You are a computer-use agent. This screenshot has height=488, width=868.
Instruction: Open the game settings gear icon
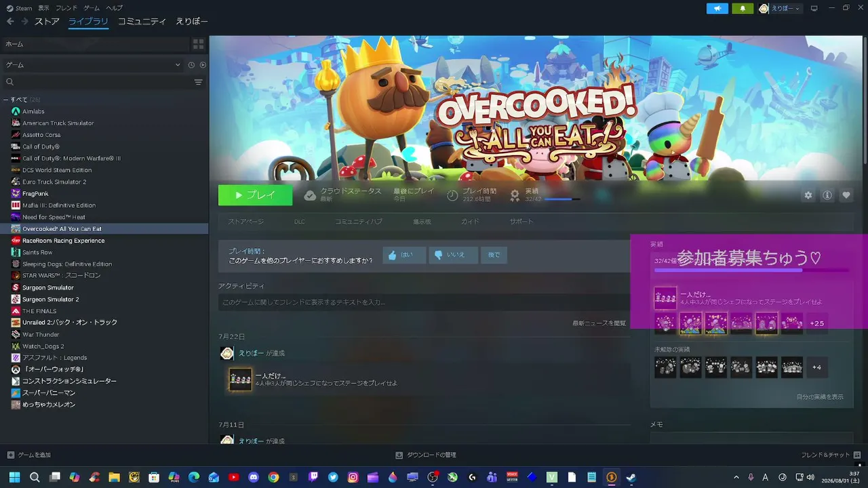(808, 195)
